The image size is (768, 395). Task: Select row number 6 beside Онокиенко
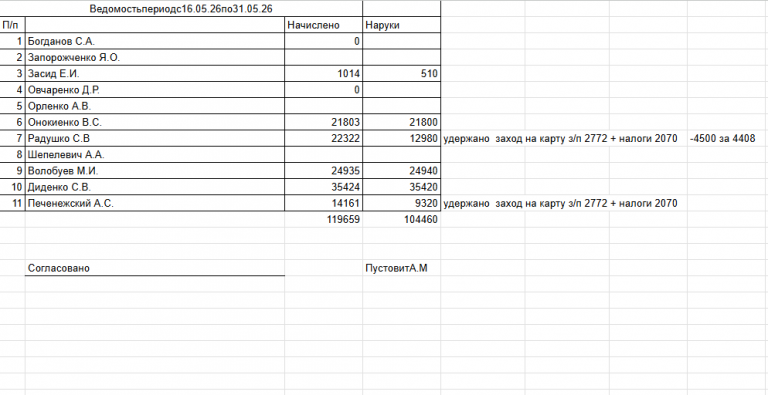coord(12,122)
